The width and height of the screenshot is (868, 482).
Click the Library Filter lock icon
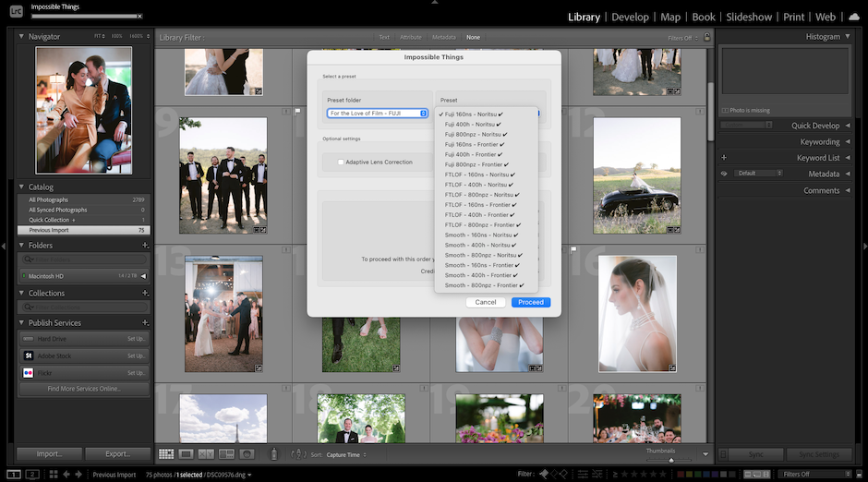706,37
